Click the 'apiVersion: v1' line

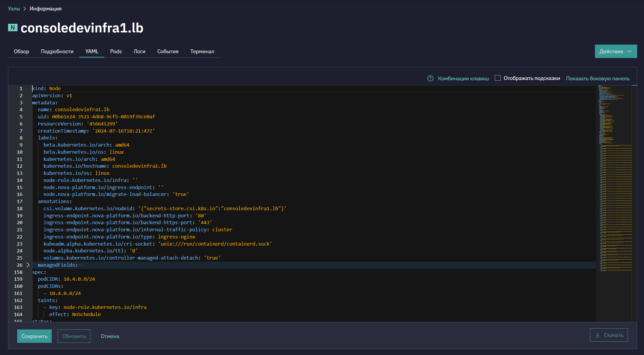click(52, 95)
